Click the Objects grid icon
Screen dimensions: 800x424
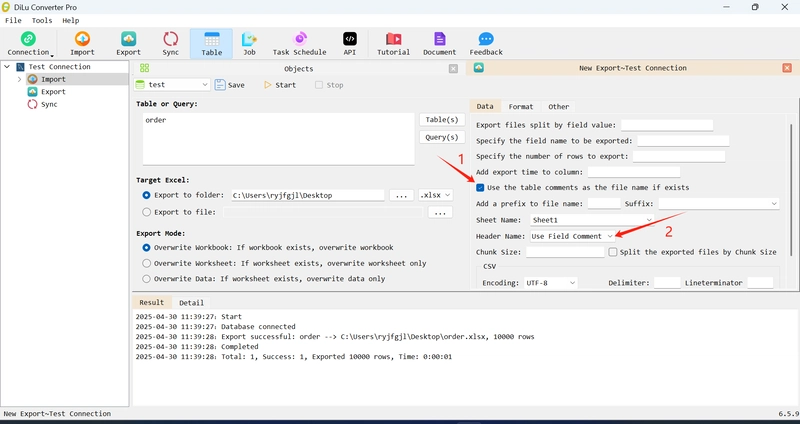click(x=144, y=68)
